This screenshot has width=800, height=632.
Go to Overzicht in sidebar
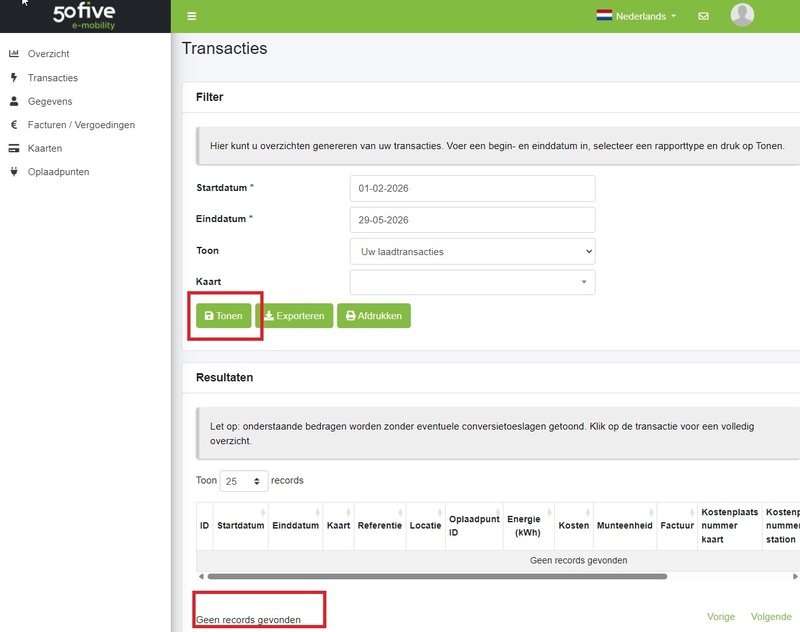tap(48, 54)
